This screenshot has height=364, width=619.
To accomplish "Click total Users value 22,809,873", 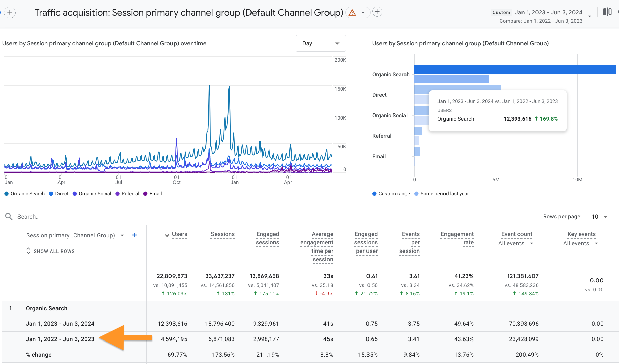I will tap(172, 276).
